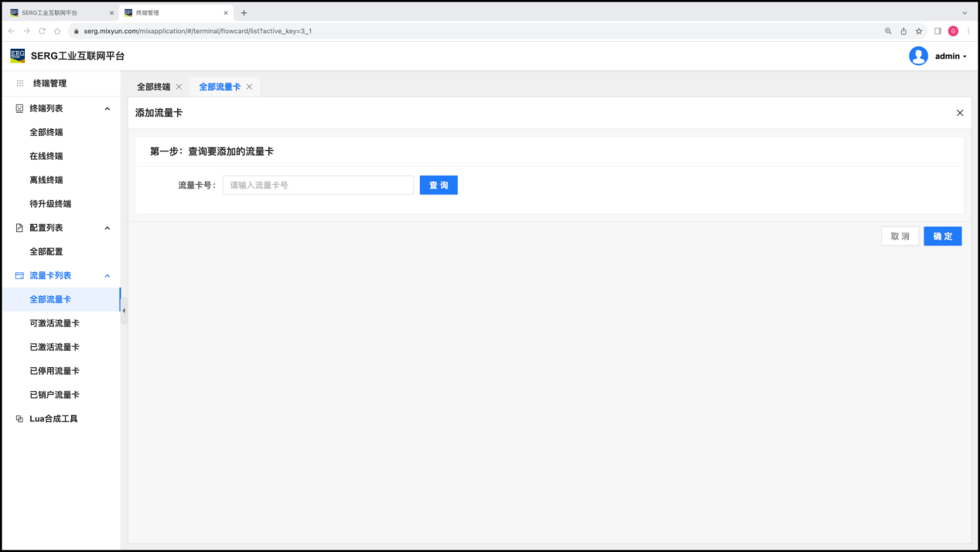Image resolution: width=980 pixels, height=552 pixels.
Task: Collapse the 流量卡列表 menu group
Action: [108, 276]
